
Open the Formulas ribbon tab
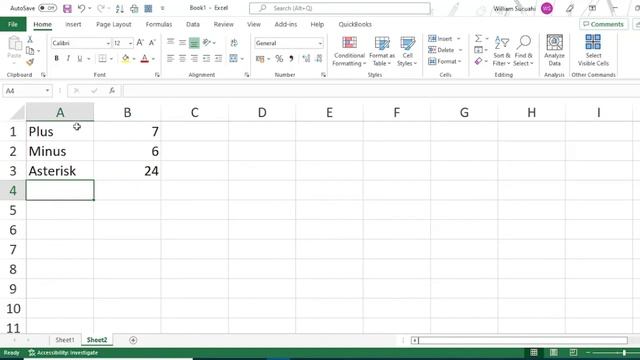(x=159, y=24)
